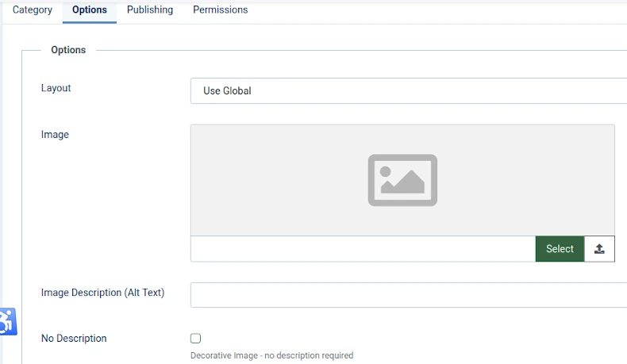Click the gray empty image preview area
627x364 pixels.
coord(402,180)
